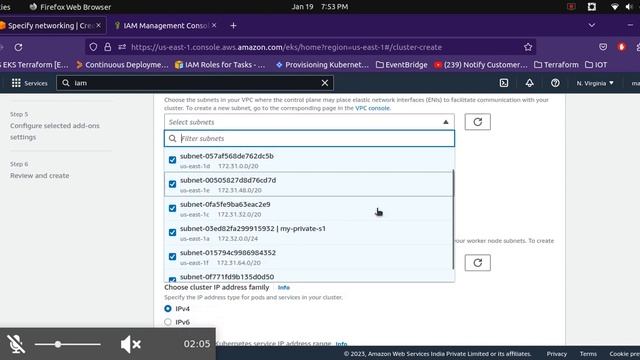Focus the Filter subnets input field
The image size is (640, 360).
pyautogui.click(x=309, y=138)
